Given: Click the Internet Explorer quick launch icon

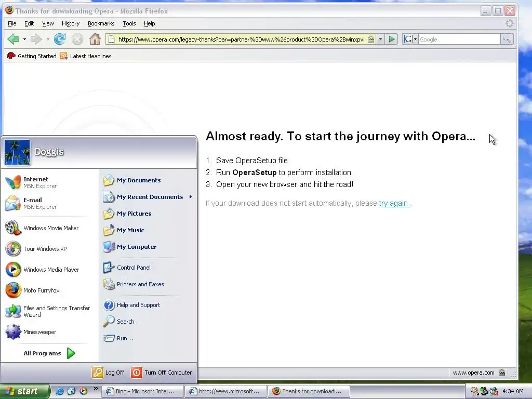Looking at the screenshot, I should coord(59,391).
